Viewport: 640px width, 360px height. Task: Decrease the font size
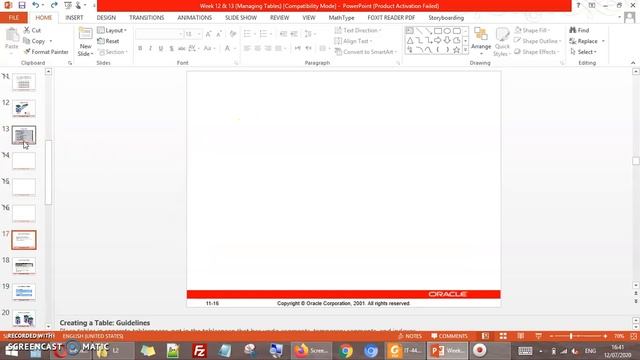(x=219, y=34)
